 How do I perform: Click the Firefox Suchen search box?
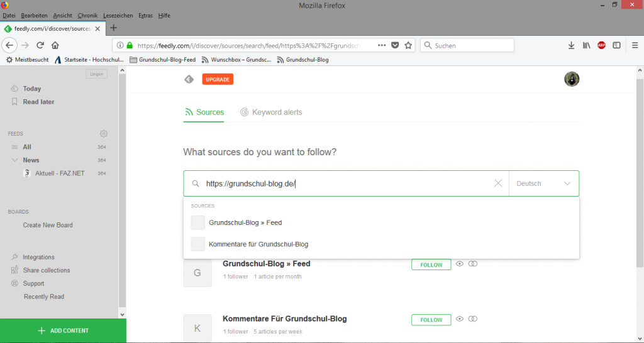(467, 45)
